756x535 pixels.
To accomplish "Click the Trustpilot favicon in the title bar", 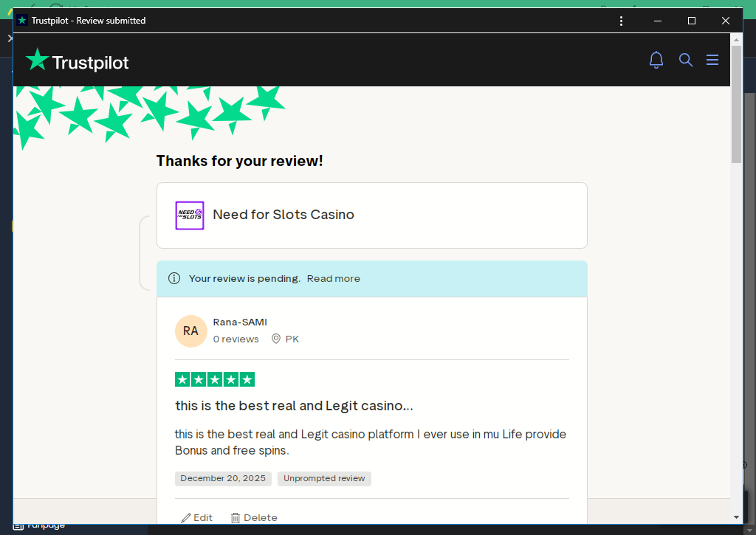I will click(x=22, y=20).
